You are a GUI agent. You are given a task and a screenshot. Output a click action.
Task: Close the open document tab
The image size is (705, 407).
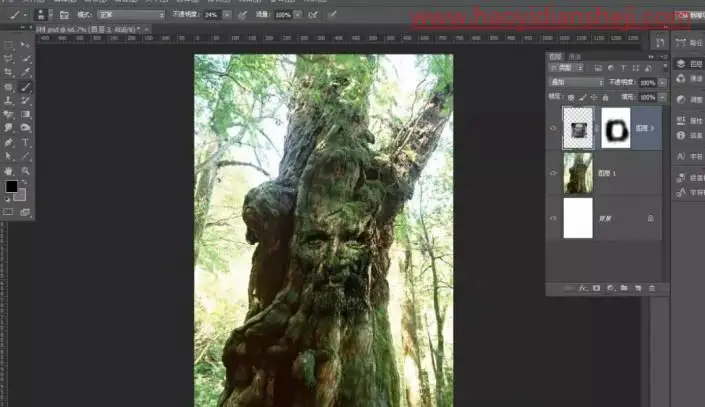pyautogui.click(x=147, y=30)
